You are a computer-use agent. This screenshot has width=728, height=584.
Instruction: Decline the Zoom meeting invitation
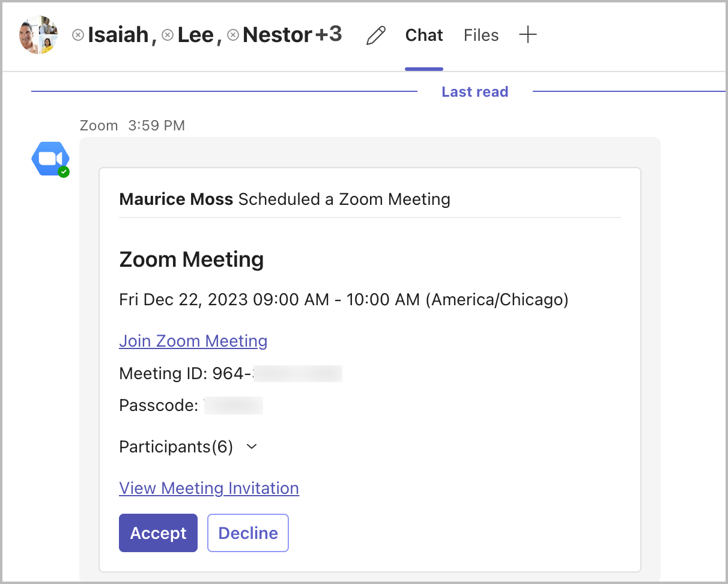coord(248,533)
